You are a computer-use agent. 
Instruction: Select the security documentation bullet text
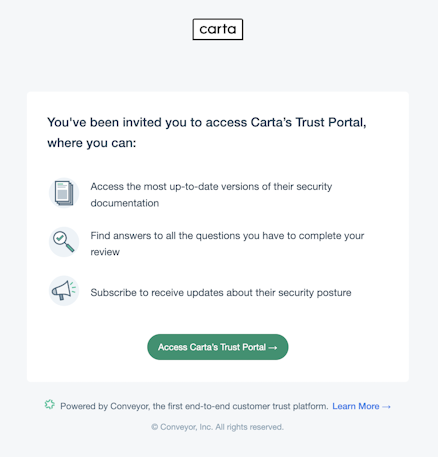click(211, 195)
